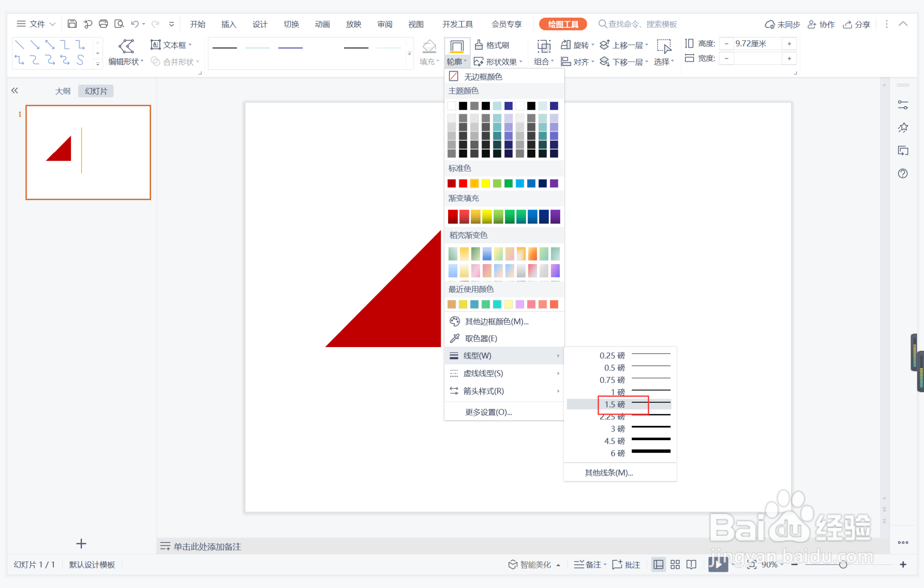Click the Print icon
924x588 pixels.
point(103,24)
